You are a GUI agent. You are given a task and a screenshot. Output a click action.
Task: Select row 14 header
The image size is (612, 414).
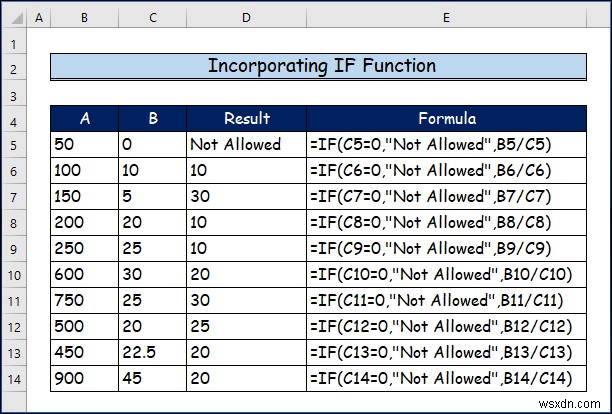coord(13,378)
